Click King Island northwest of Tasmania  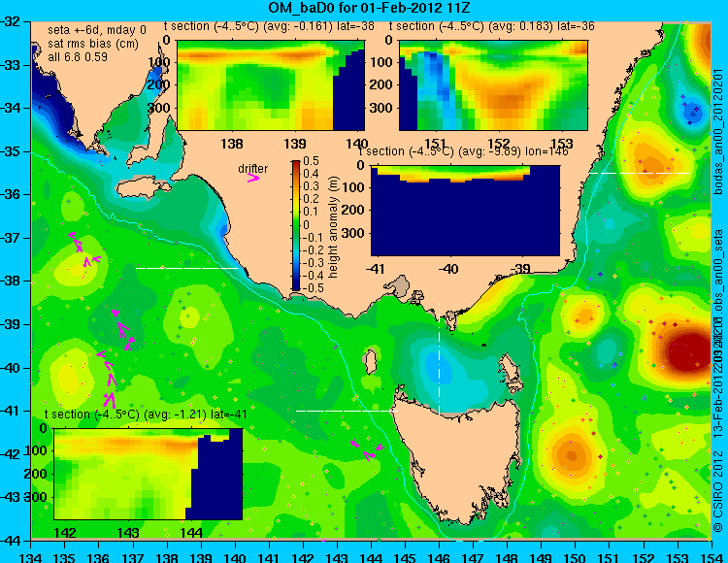coord(370,361)
